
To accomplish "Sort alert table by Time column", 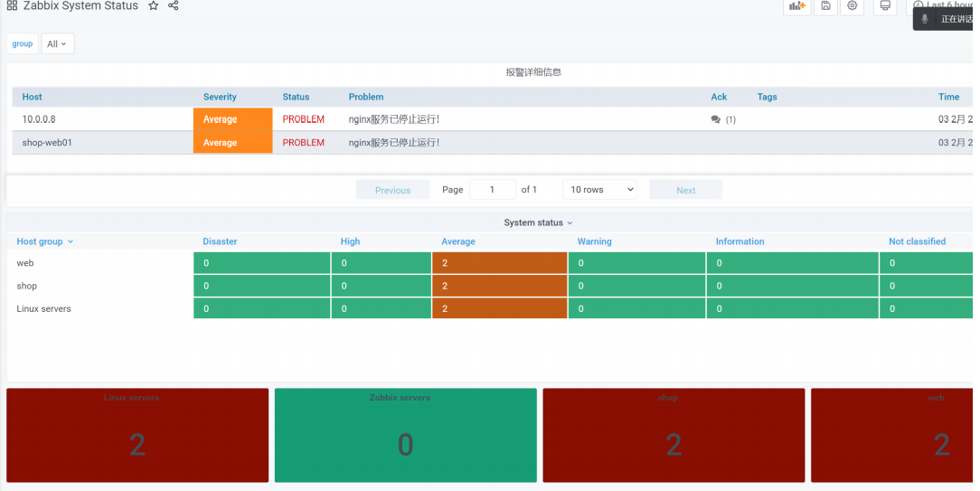I will pos(948,97).
